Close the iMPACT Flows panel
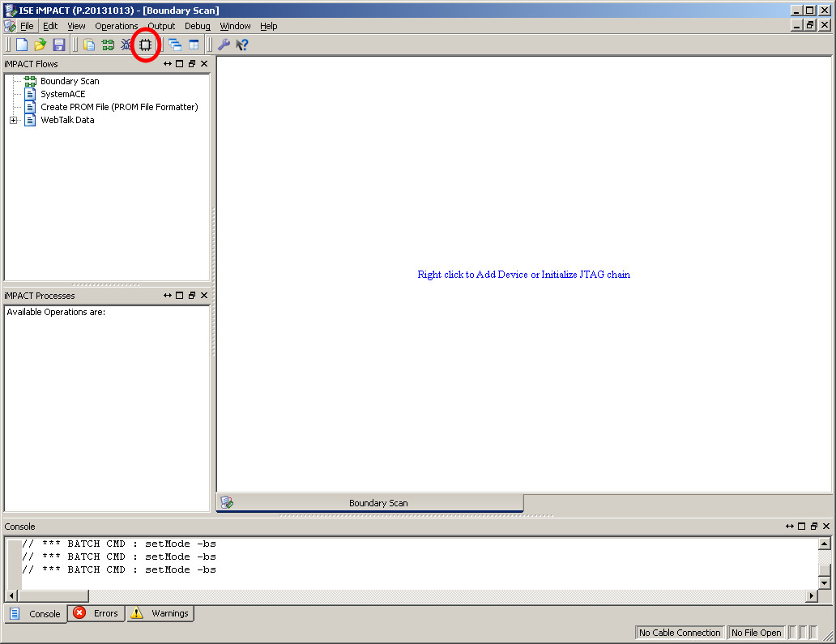This screenshot has width=836, height=644. coord(204,63)
